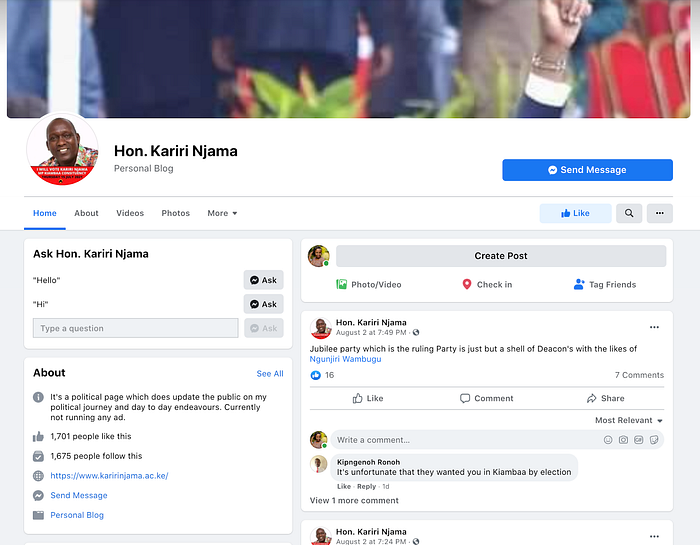Open the karirinjama.ac.ke website link
700x545 pixels.
[x=109, y=476]
